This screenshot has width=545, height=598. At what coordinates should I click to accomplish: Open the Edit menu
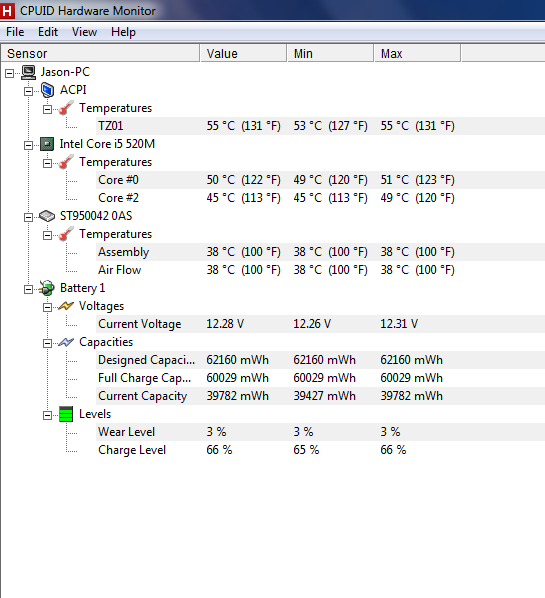pos(48,32)
